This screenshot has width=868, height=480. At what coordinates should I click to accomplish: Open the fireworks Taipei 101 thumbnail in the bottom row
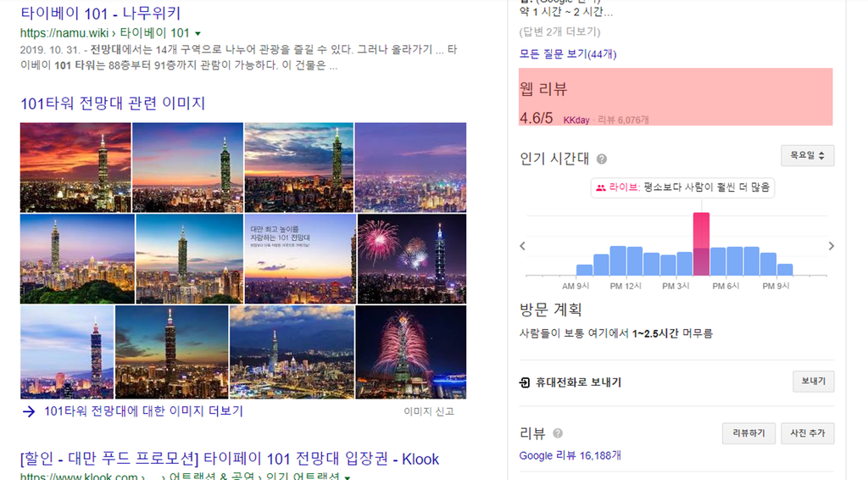tap(411, 352)
